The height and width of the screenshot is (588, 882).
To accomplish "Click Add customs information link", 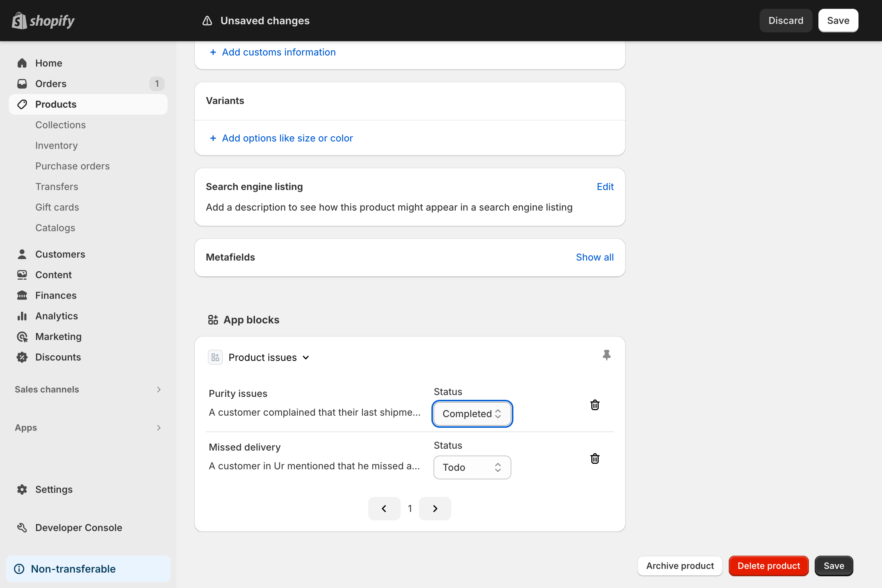I will point(279,52).
